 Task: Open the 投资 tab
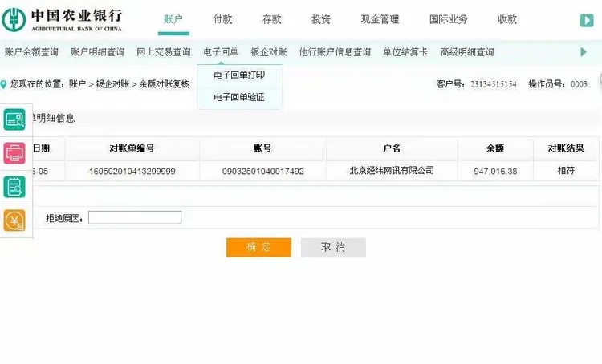pos(321,19)
